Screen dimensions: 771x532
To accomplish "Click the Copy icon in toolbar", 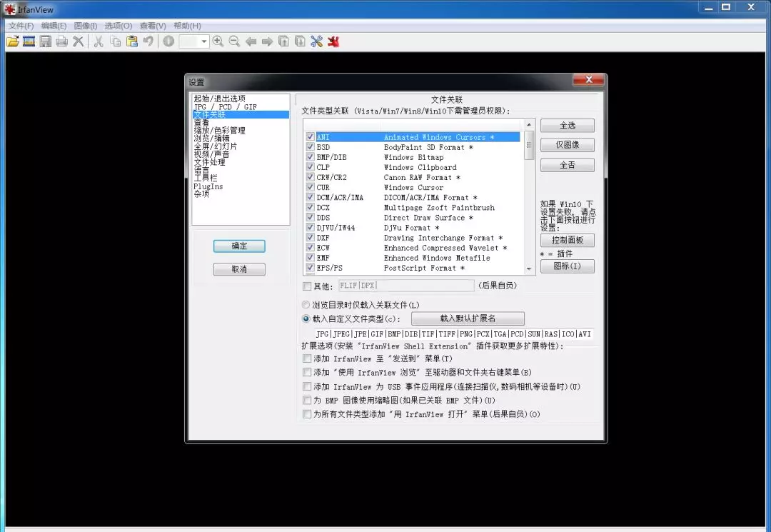I will point(116,42).
